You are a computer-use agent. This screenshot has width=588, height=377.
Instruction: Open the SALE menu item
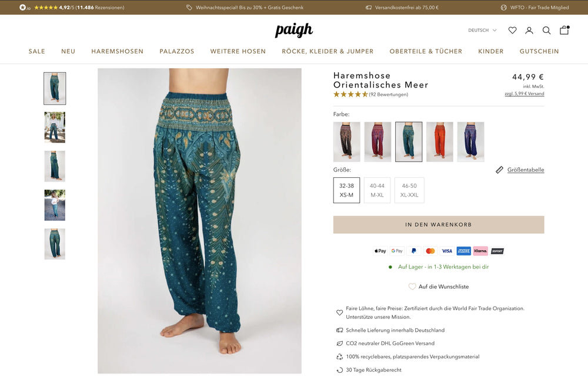click(36, 51)
